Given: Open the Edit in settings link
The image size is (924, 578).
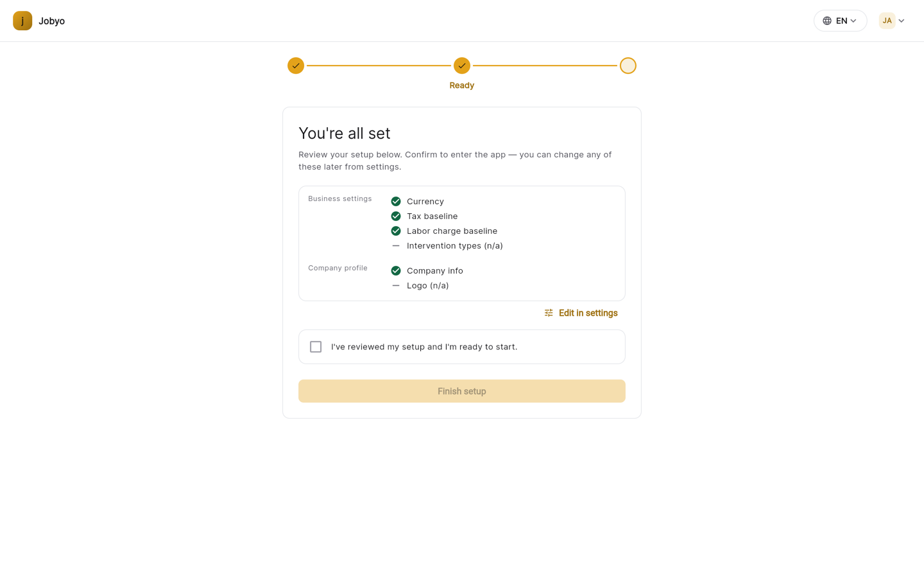Looking at the screenshot, I should point(581,313).
